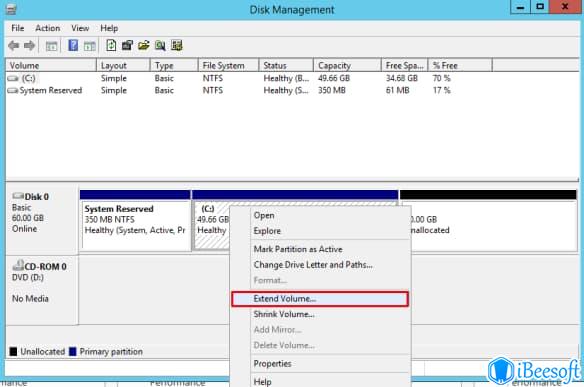
Task: Click the CD-ROM 0 disc icon
Action: pyautogui.click(x=18, y=265)
